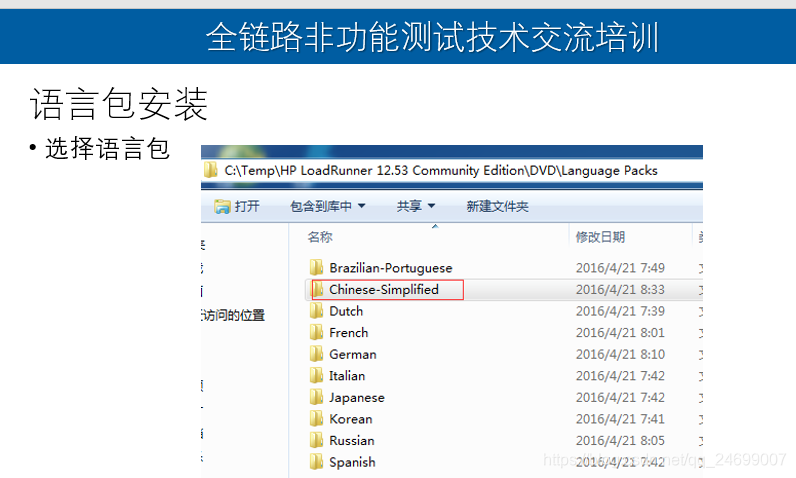Image resolution: width=796 pixels, height=478 pixels.
Task: Click the Korean folder icon
Action: click(x=316, y=419)
